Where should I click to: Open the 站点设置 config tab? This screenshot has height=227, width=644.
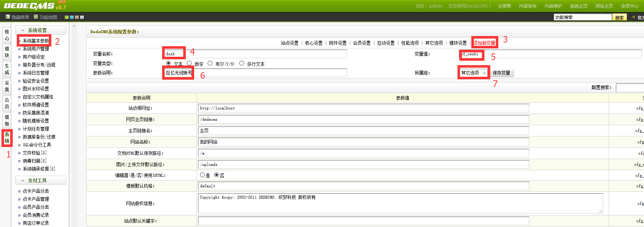(290, 43)
